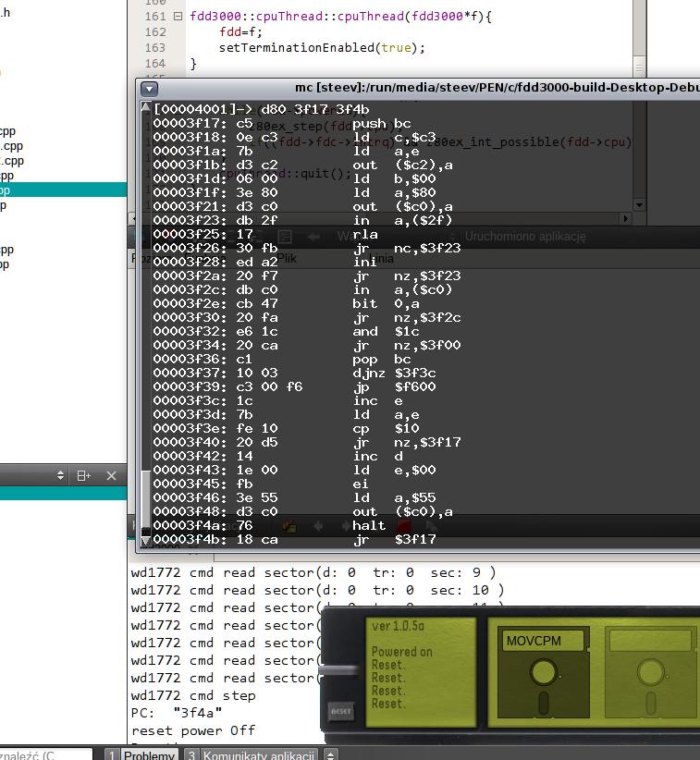700x760 pixels.
Task: Select the highlighted file in the project list
Action: [64, 190]
